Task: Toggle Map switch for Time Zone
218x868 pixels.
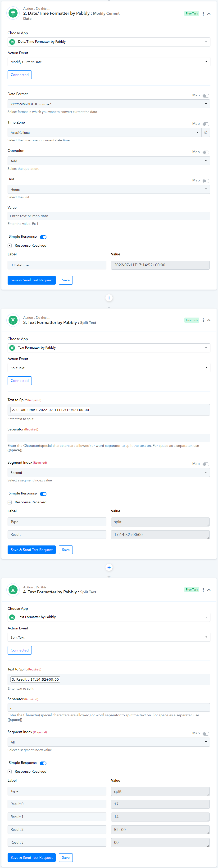Action: [206, 124]
